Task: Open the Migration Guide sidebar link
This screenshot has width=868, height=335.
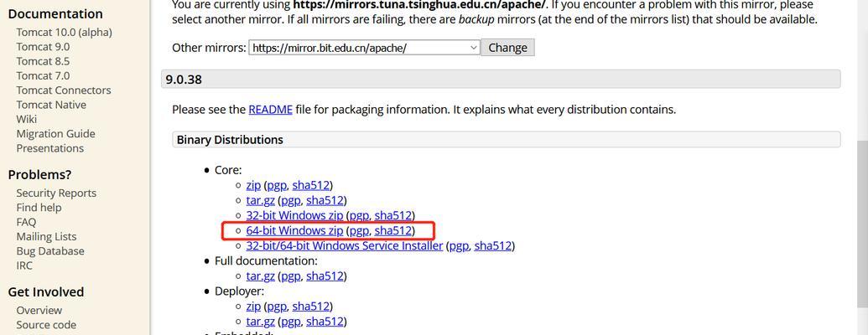Action: tap(55, 134)
